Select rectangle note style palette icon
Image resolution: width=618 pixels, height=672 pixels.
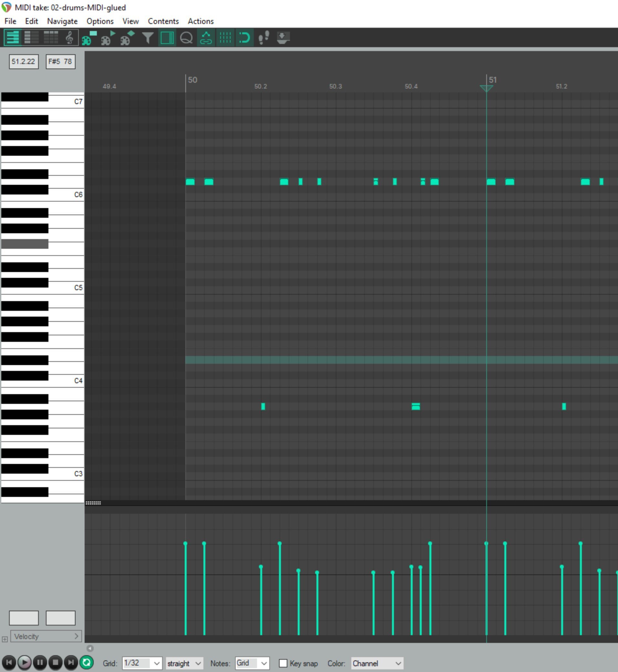pyautogui.click(x=89, y=37)
